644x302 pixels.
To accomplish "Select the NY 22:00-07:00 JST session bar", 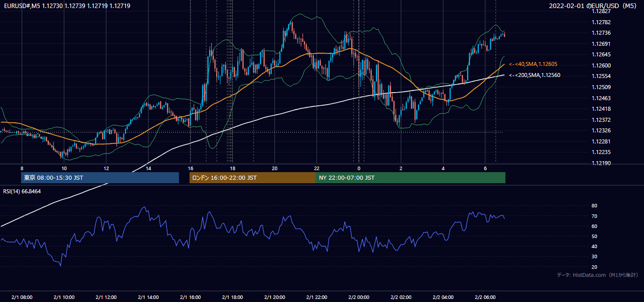I will point(411,178).
